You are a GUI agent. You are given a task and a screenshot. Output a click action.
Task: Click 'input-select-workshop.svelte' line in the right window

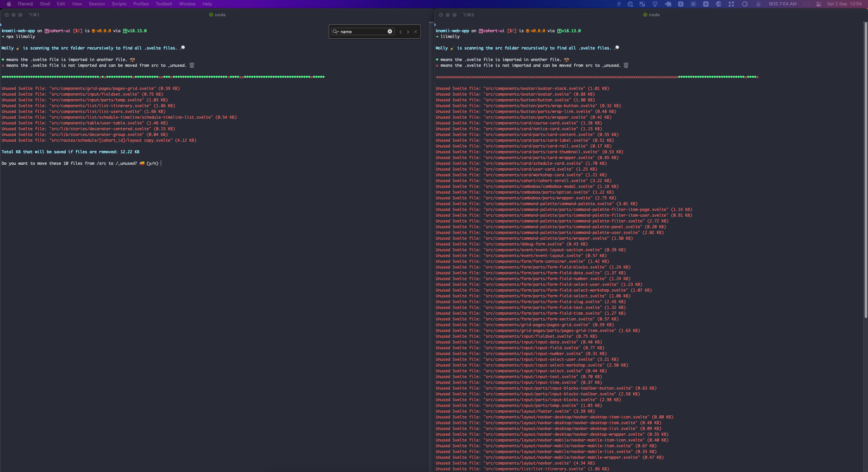[x=532, y=365]
